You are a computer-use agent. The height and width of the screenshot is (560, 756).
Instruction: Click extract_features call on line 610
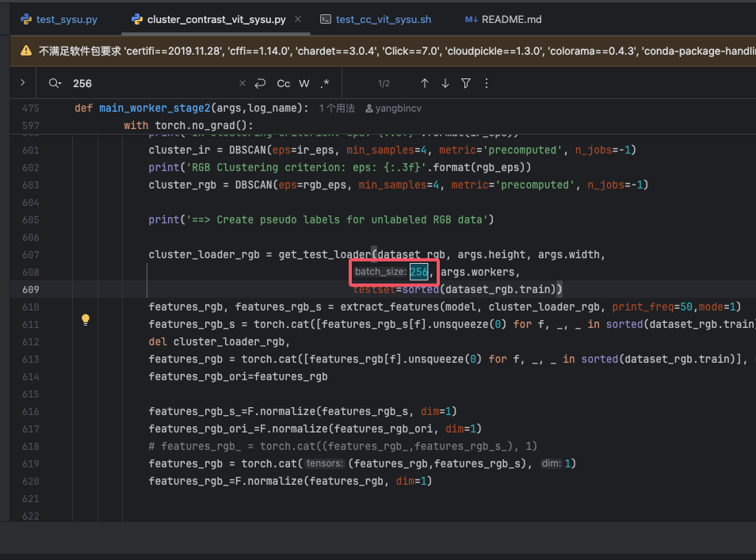[x=390, y=307]
